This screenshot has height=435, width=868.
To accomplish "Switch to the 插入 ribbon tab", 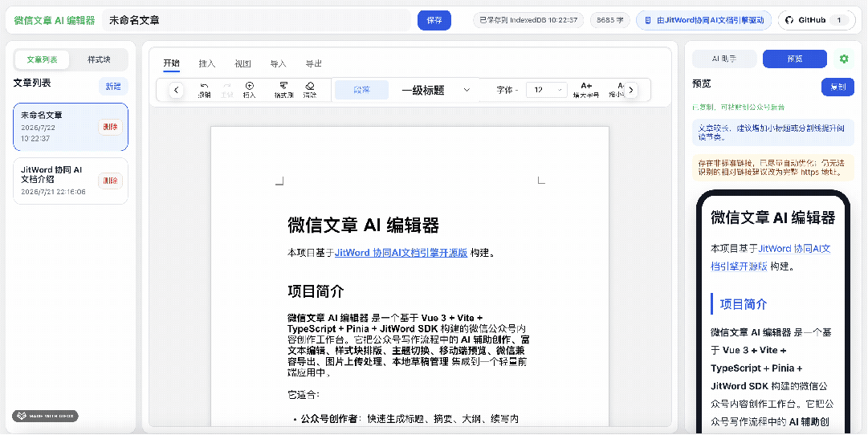I will (x=207, y=63).
